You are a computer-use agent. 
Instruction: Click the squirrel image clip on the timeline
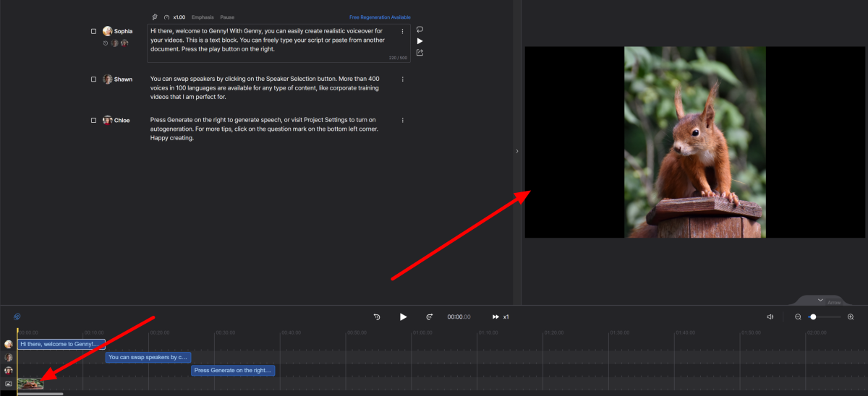click(30, 384)
